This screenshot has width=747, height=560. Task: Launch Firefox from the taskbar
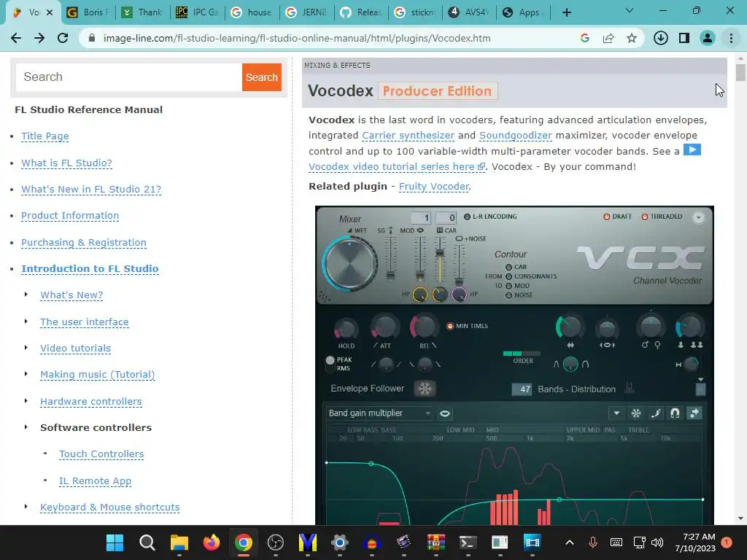212,542
